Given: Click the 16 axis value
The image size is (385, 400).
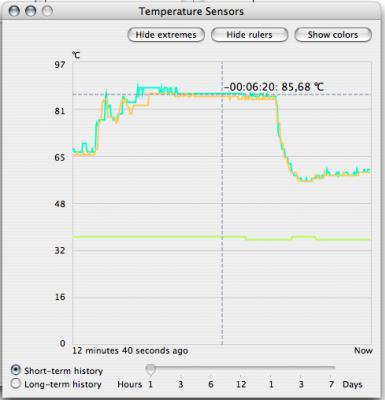Looking at the screenshot, I should [60, 297].
